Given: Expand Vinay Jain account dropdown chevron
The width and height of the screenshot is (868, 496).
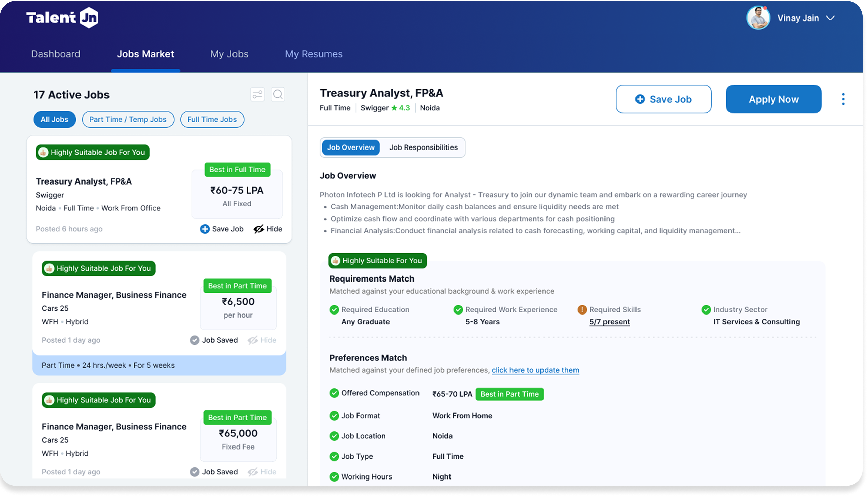Looking at the screenshot, I should (830, 18).
